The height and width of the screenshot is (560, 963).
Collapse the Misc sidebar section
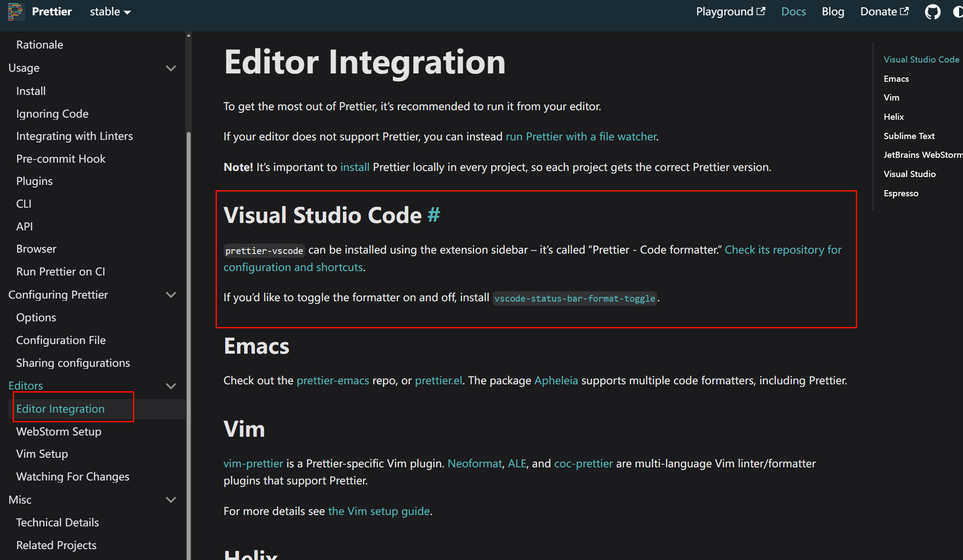171,499
